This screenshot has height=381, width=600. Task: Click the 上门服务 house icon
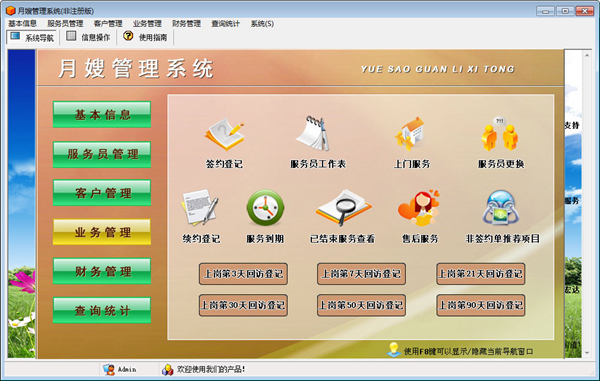411,134
